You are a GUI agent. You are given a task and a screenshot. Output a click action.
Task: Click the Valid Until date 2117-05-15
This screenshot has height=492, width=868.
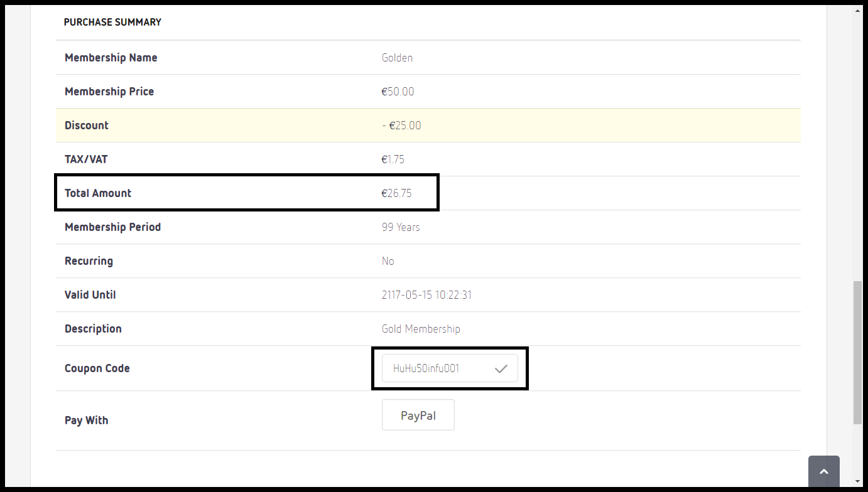pyautogui.click(x=426, y=295)
